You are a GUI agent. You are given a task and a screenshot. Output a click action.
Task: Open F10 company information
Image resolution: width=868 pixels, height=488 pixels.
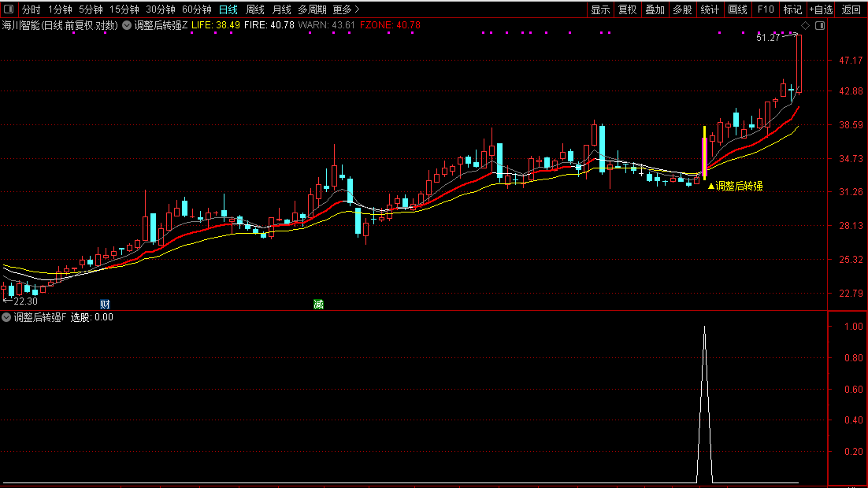[766, 9]
